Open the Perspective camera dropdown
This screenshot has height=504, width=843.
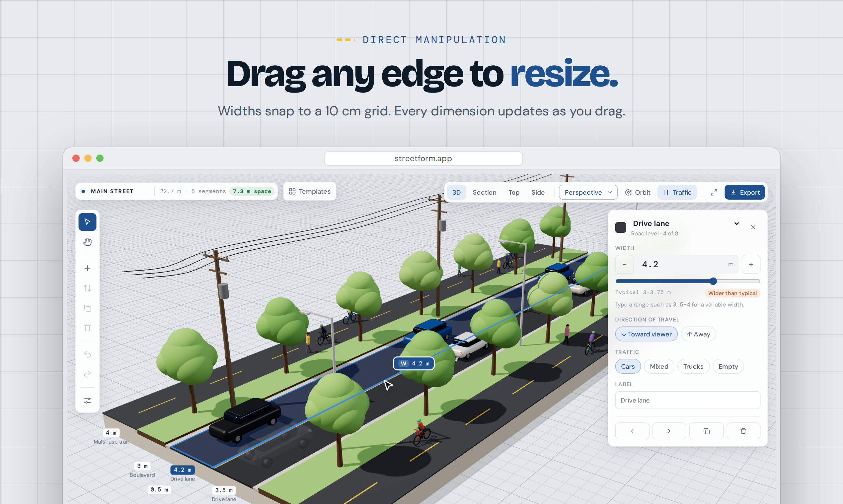point(588,192)
